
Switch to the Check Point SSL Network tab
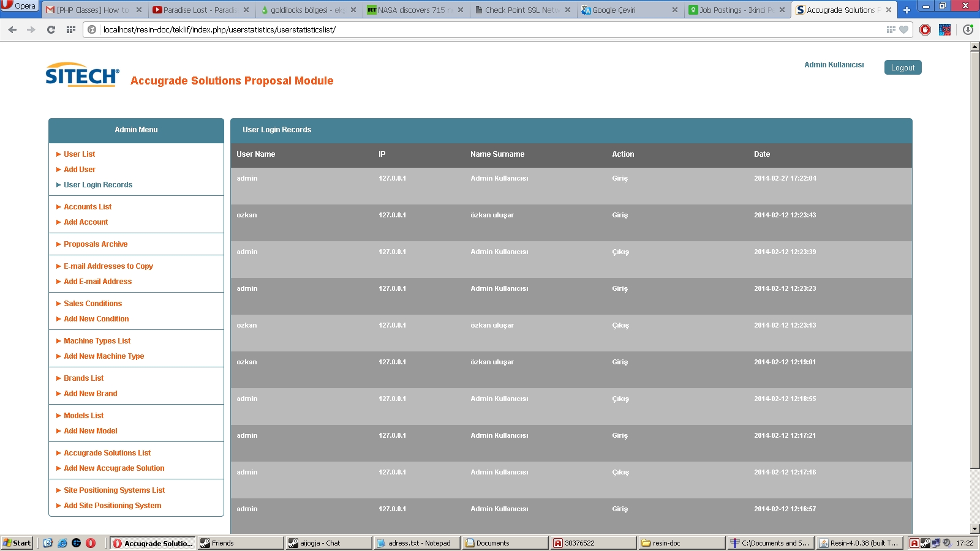pos(522,10)
